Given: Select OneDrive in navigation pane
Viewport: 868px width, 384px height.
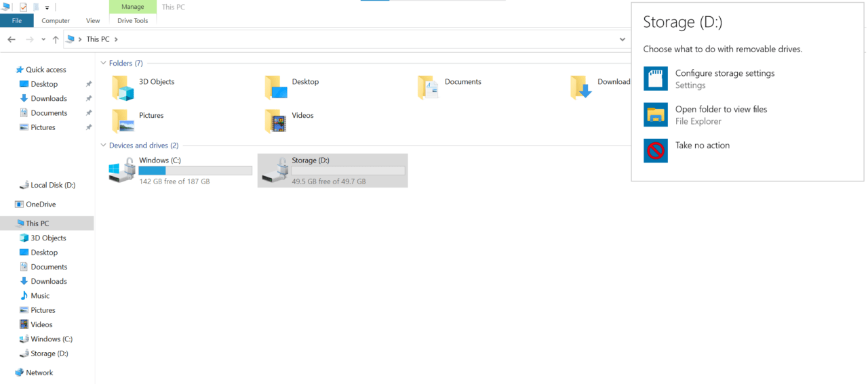Looking at the screenshot, I should pos(41,205).
